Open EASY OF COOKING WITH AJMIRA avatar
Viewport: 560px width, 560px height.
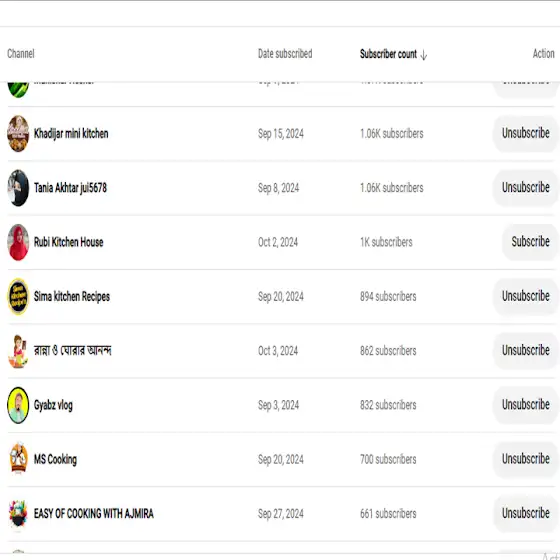point(18,514)
